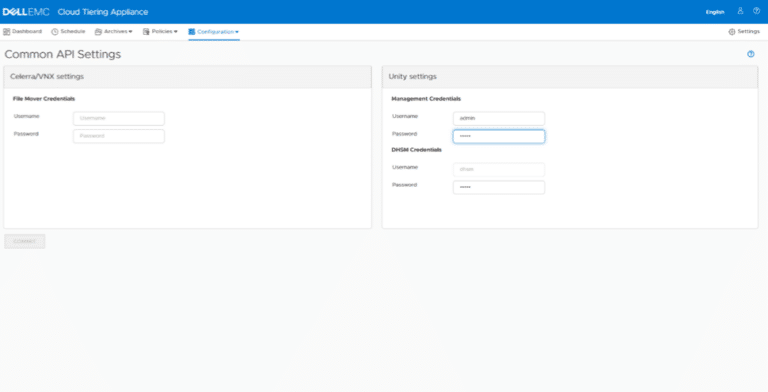Click the Settings gear icon

pyautogui.click(x=732, y=31)
